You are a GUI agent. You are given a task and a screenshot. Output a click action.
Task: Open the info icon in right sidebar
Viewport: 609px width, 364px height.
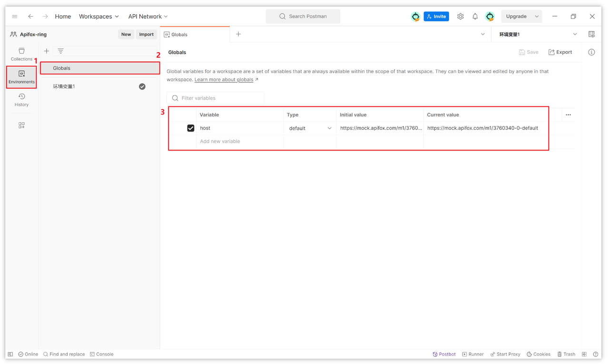[x=591, y=52]
